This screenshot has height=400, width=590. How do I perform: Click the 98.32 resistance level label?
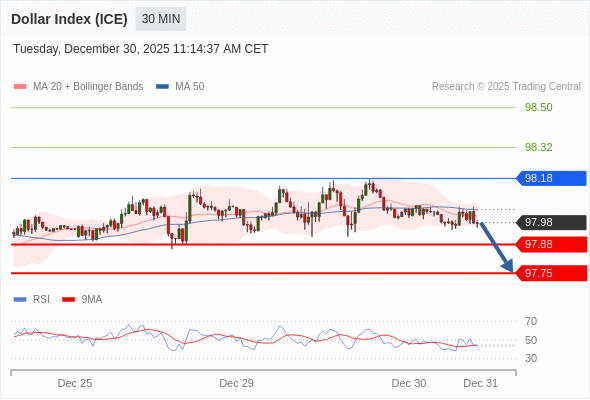pos(538,147)
